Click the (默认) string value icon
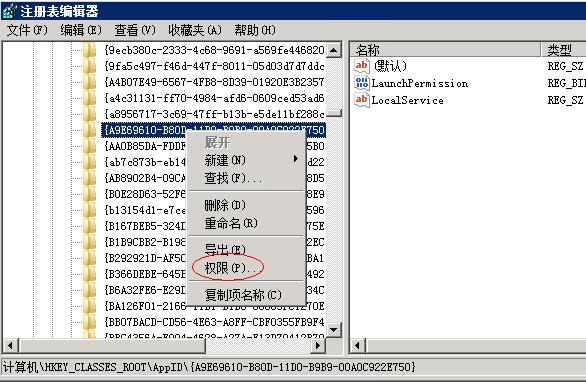The height and width of the screenshot is (382, 586). [361, 66]
